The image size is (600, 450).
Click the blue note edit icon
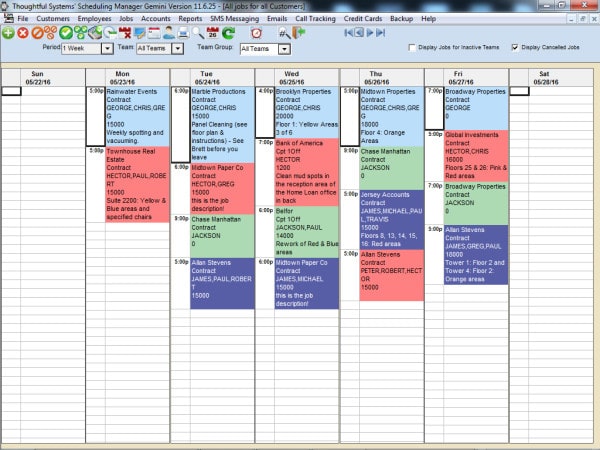tap(139, 33)
